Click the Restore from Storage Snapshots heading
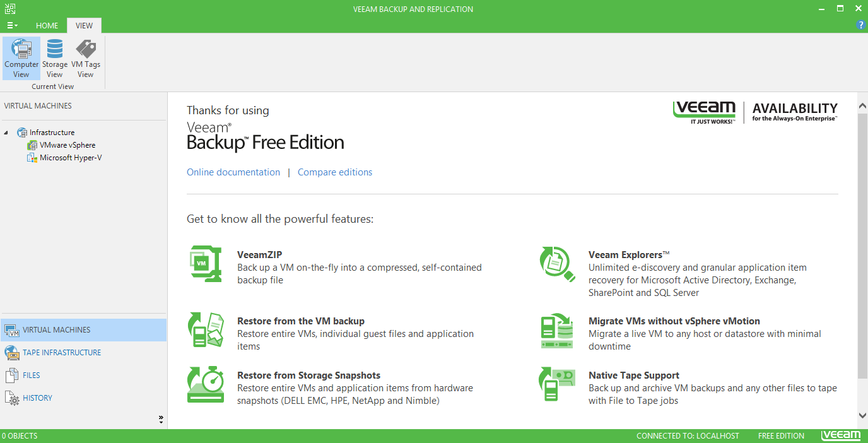The image size is (868, 443). [x=309, y=375]
